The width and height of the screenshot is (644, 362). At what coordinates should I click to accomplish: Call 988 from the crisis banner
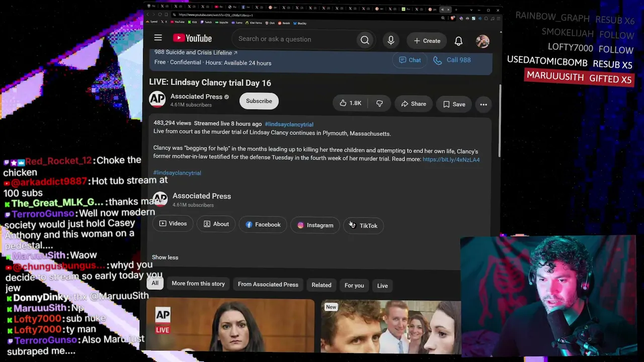(452, 60)
